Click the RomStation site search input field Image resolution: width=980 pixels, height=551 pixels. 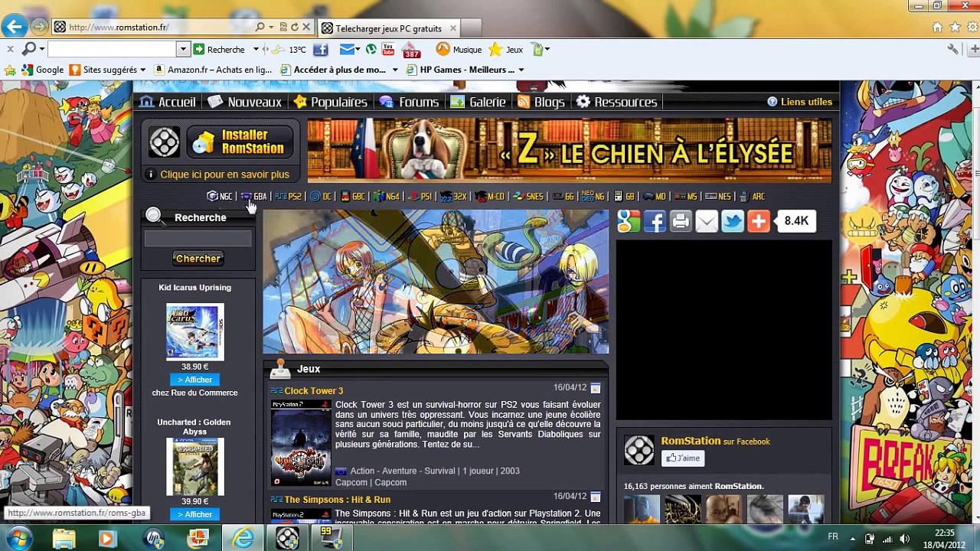(x=198, y=240)
